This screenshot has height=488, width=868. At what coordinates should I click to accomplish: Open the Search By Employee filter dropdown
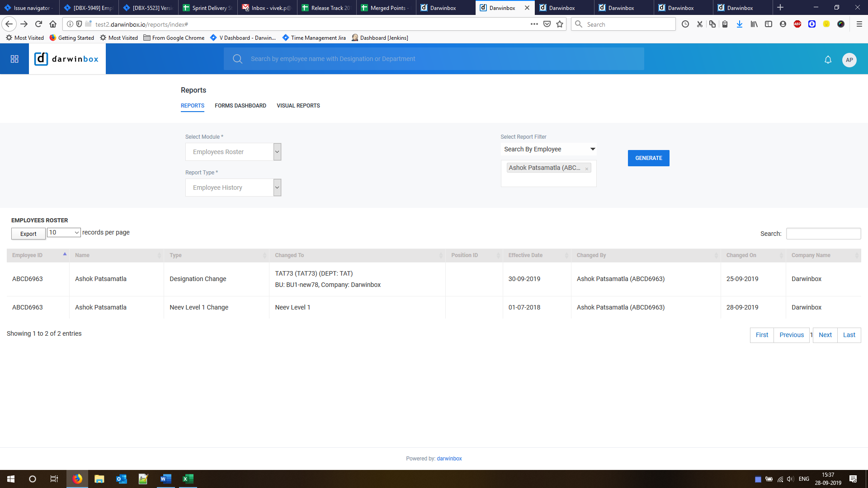click(549, 149)
